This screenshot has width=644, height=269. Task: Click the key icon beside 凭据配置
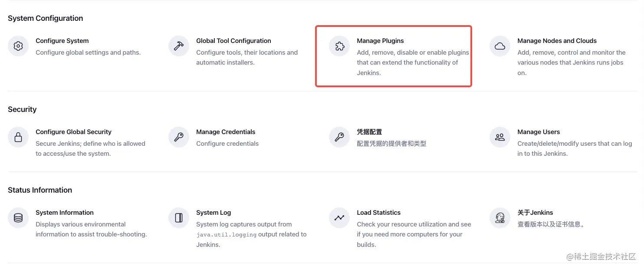tap(339, 138)
